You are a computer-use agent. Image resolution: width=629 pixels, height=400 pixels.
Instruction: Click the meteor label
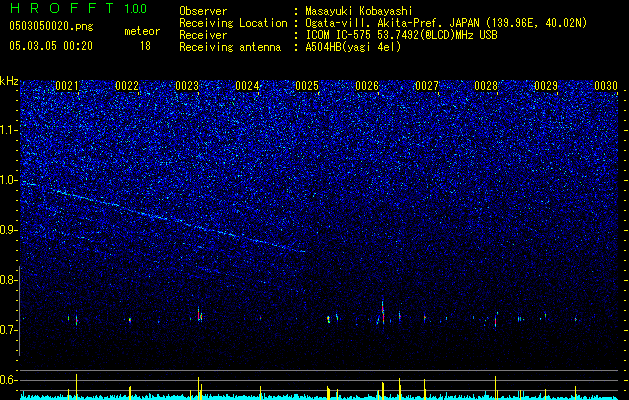tap(142, 31)
